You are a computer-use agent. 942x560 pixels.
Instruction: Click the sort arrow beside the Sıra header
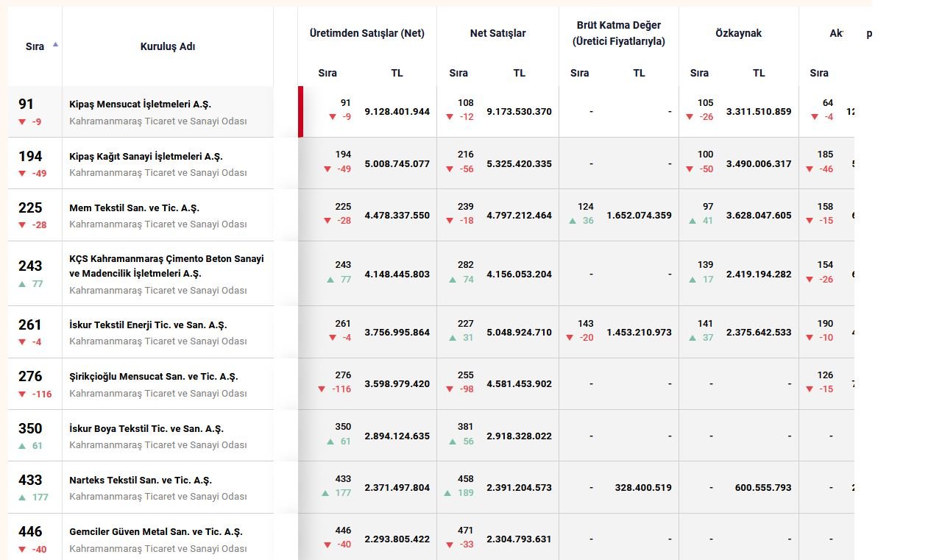(x=55, y=44)
